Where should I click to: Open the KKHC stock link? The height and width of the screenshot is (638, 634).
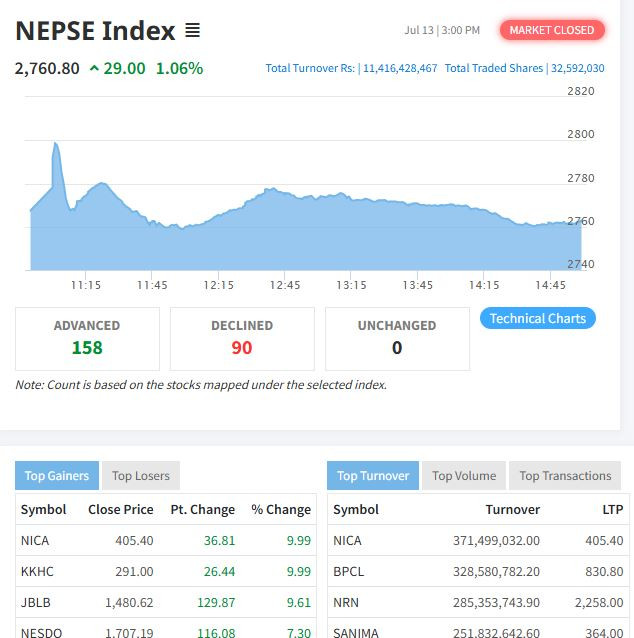pos(37,572)
